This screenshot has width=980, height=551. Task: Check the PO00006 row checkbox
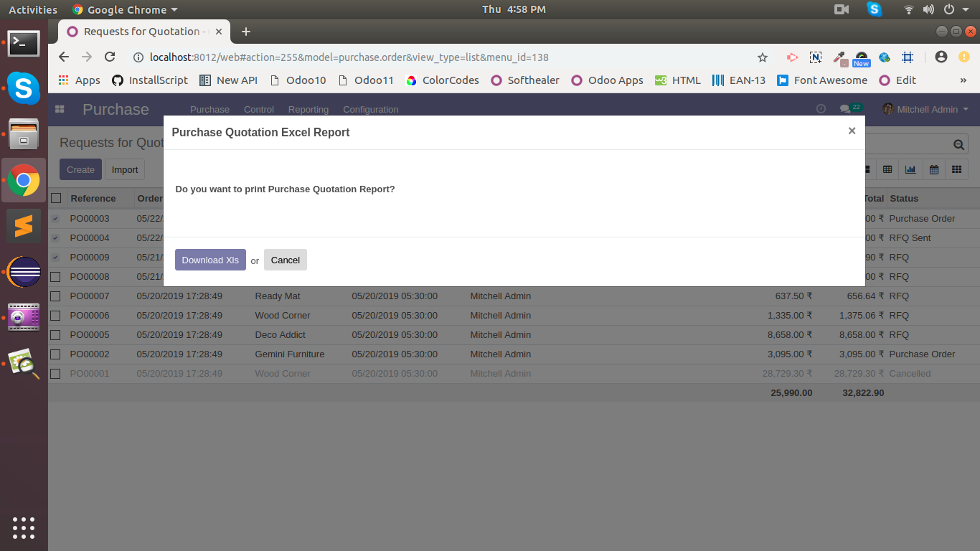[55, 316]
